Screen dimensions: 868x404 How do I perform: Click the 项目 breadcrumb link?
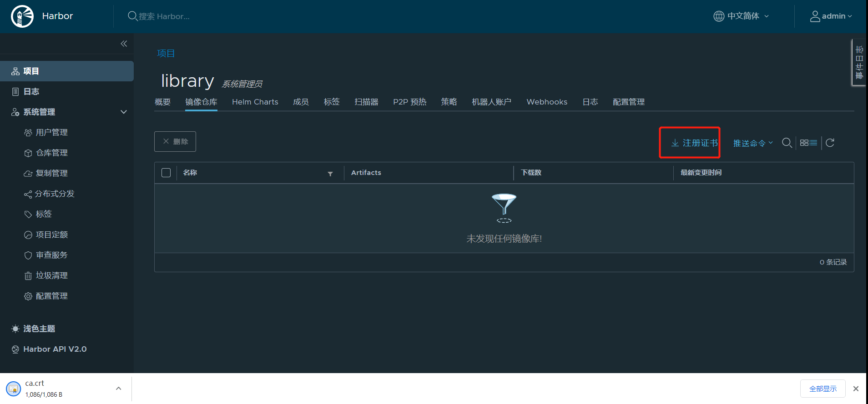166,53
